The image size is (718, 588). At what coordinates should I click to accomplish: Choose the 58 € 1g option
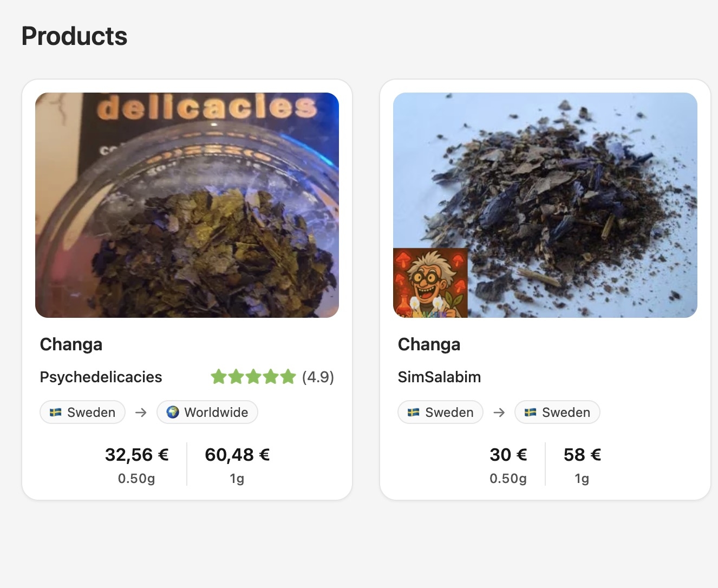[582, 465]
